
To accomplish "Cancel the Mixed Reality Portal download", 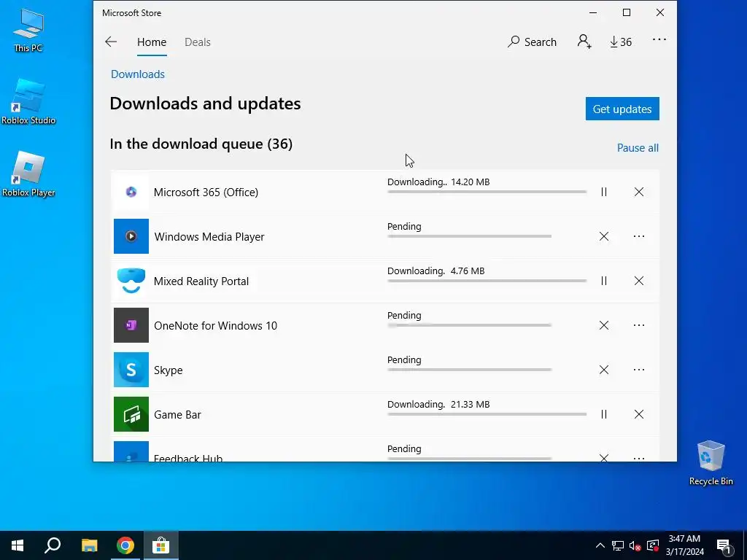I will click(x=639, y=281).
